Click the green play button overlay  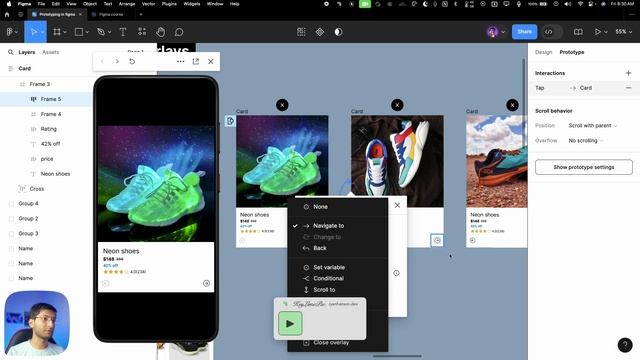coord(290,324)
